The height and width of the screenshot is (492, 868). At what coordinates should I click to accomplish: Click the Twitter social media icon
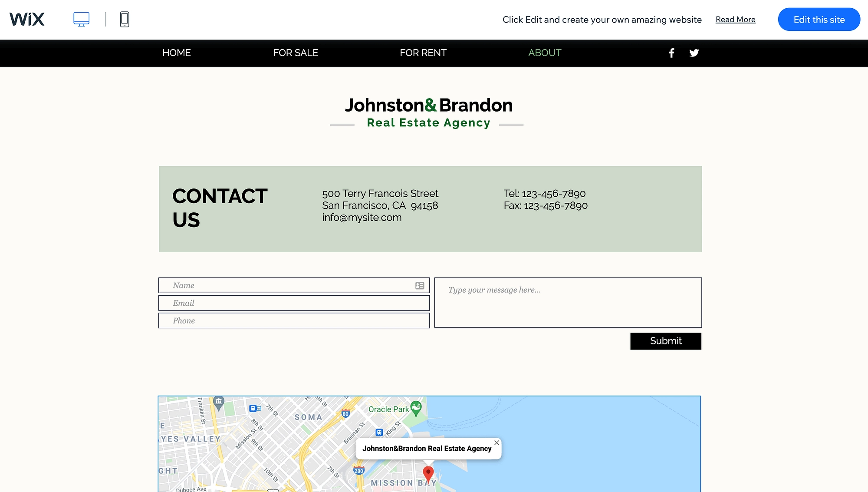pos(694,53)
